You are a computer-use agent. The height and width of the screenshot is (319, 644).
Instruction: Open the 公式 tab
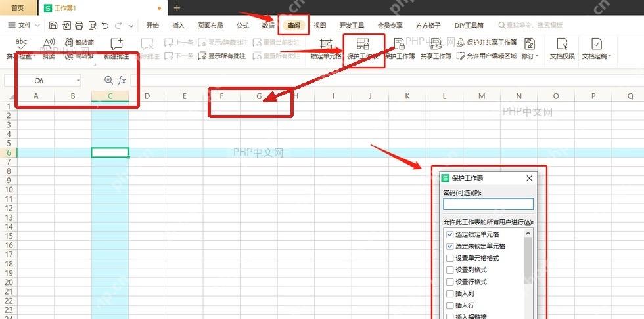pos(242,26)
